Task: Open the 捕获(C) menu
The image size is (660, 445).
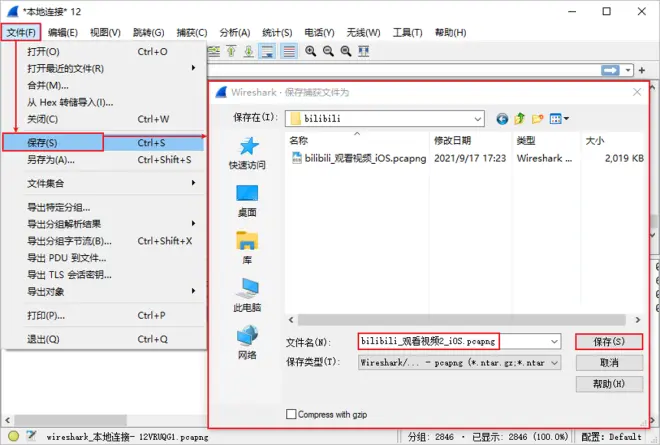Action: coord(192,32)
